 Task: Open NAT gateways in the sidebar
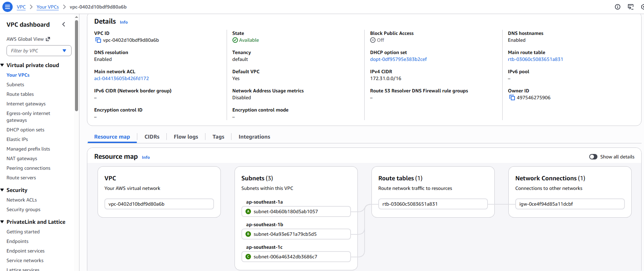pos(22,158)
